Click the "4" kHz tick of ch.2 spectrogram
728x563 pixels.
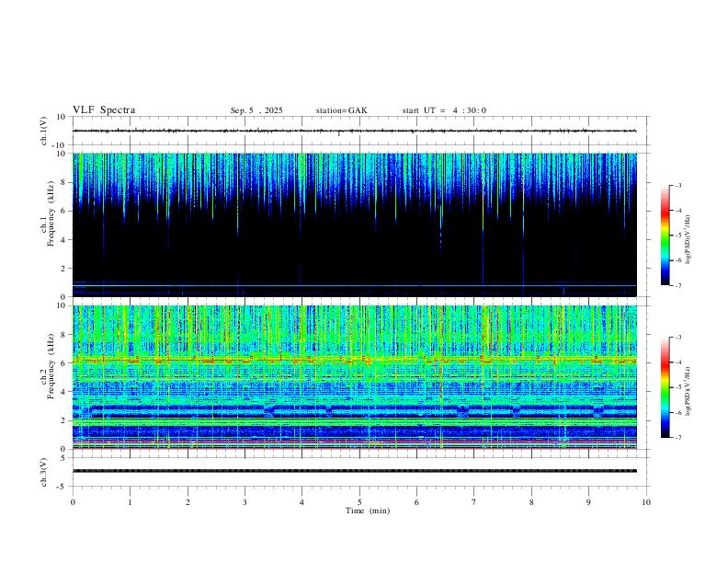tap(64, 392)
